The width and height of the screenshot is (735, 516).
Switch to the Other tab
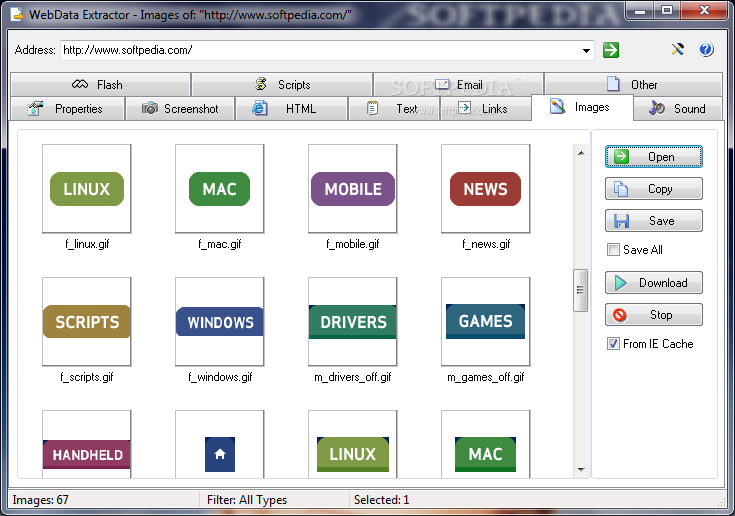[x=633, y=84]
